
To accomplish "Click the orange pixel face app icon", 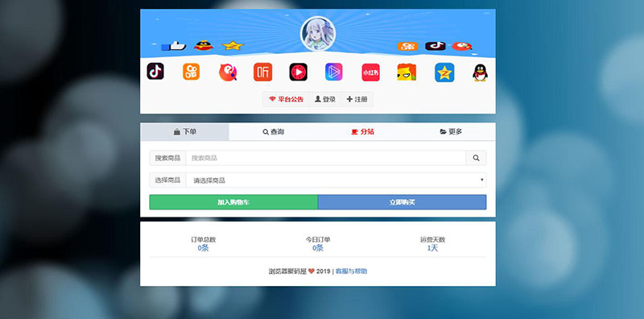I will click(x=407, y=72).
